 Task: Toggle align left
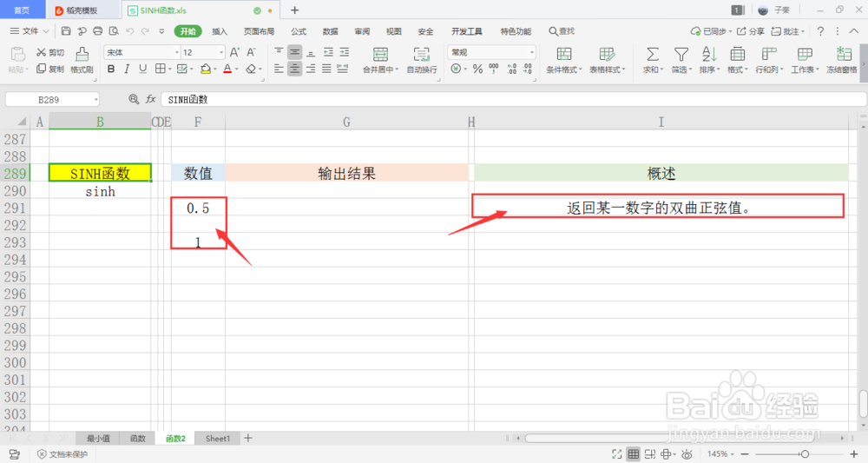pyautogui.click(x=279, y=69)
